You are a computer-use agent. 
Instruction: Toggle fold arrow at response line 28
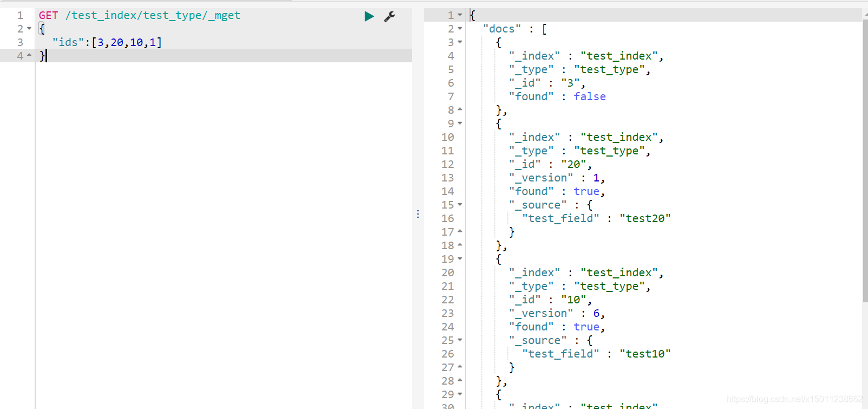460,380
